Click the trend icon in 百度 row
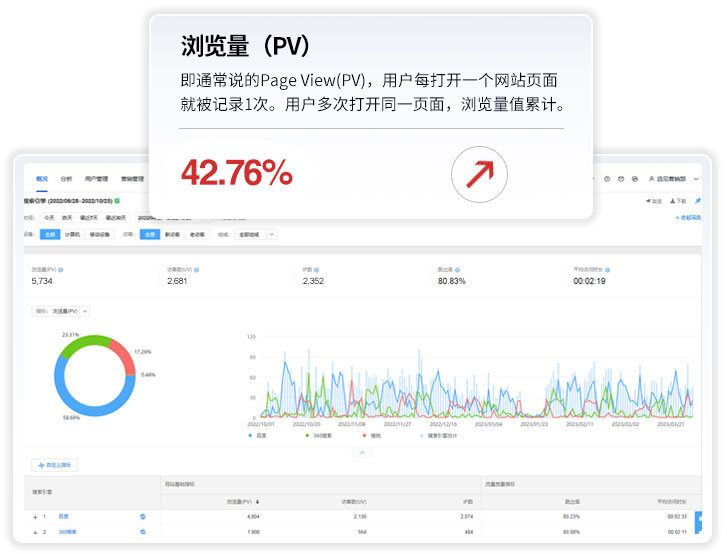The height and width of the screenshot is (554, 727). tap(143, 516)
